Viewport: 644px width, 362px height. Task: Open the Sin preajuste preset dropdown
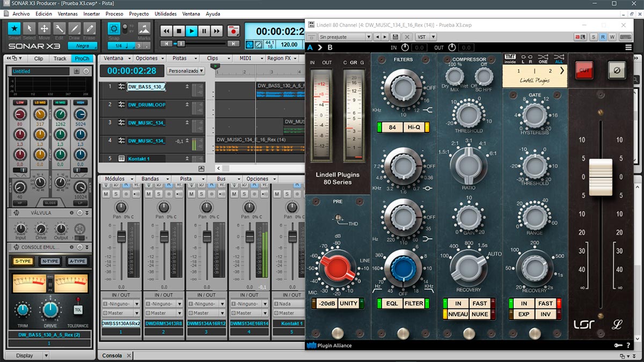345,37
